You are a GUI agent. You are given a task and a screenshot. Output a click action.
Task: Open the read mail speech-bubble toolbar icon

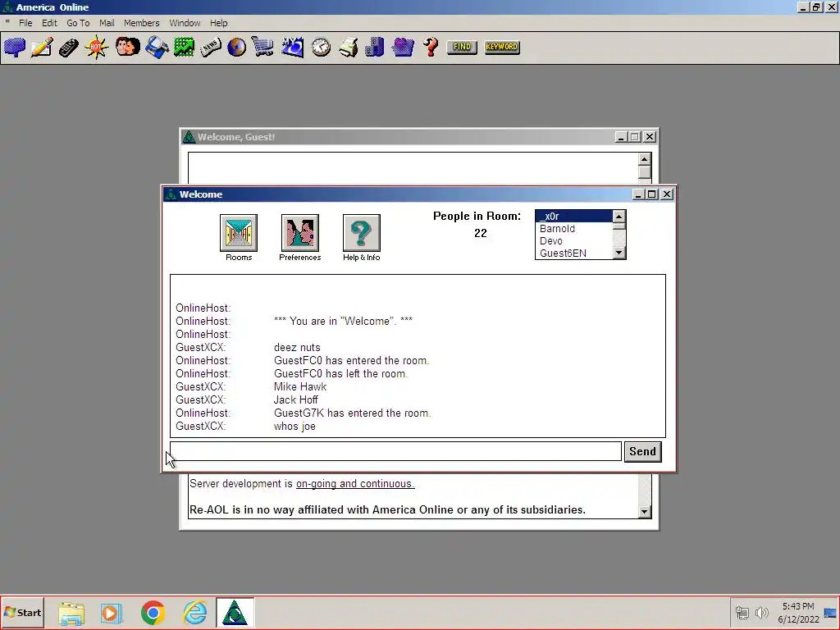coord(15,47)
